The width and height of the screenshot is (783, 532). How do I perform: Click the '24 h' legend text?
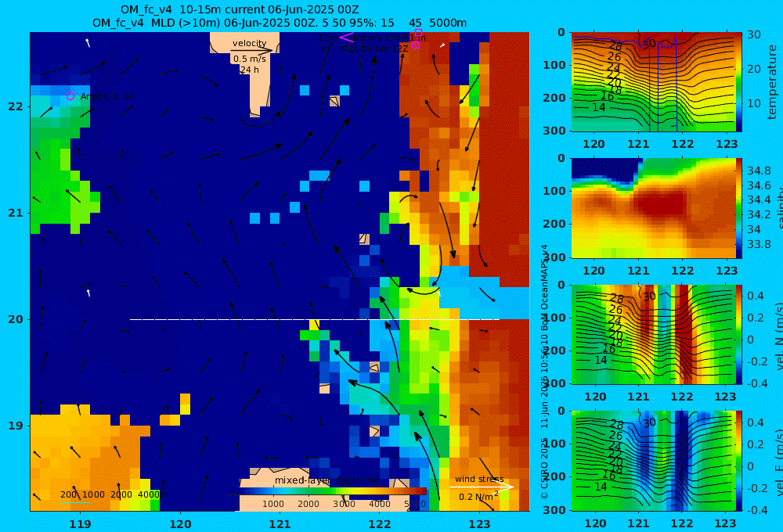(249, 70)
